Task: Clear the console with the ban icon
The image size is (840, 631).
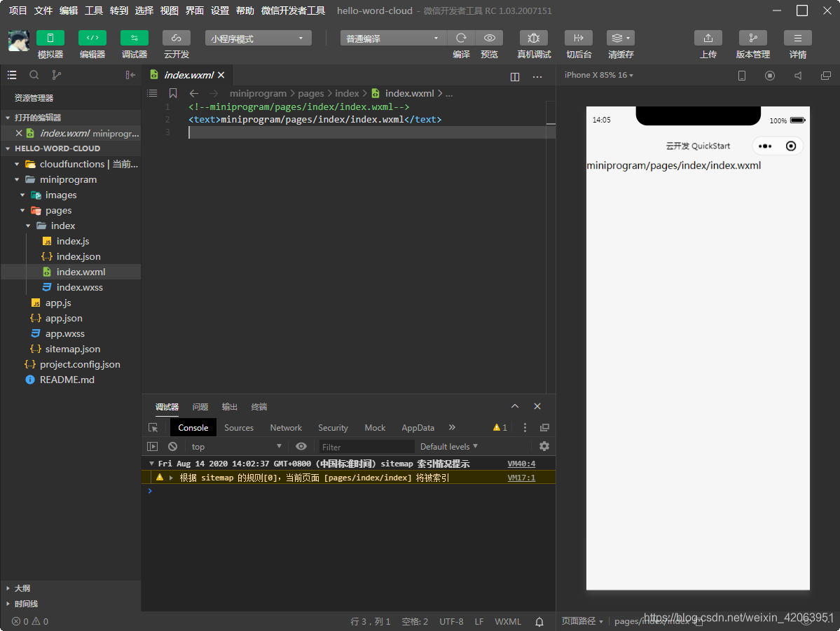Action: click(172, 446)
